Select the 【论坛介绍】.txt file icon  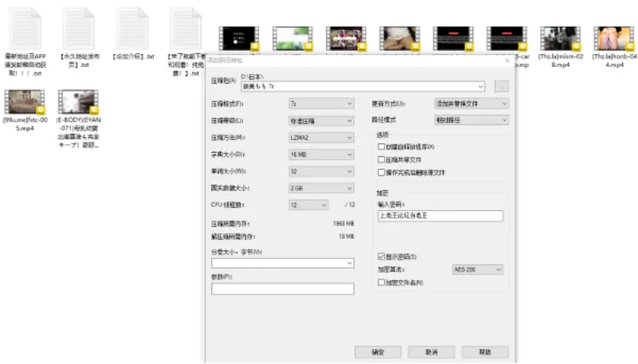[x=132, y=29]
